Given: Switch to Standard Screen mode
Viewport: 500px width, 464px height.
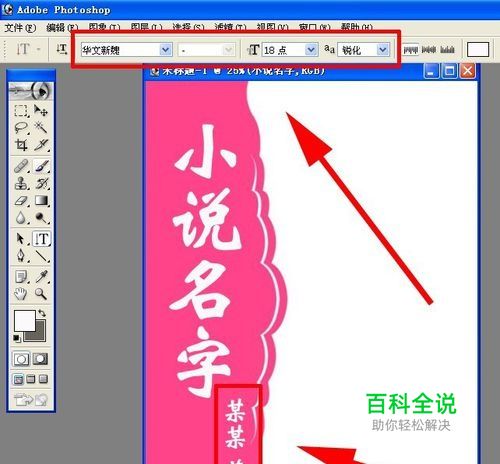Looking at the screenshot, I should pos(18,379).
